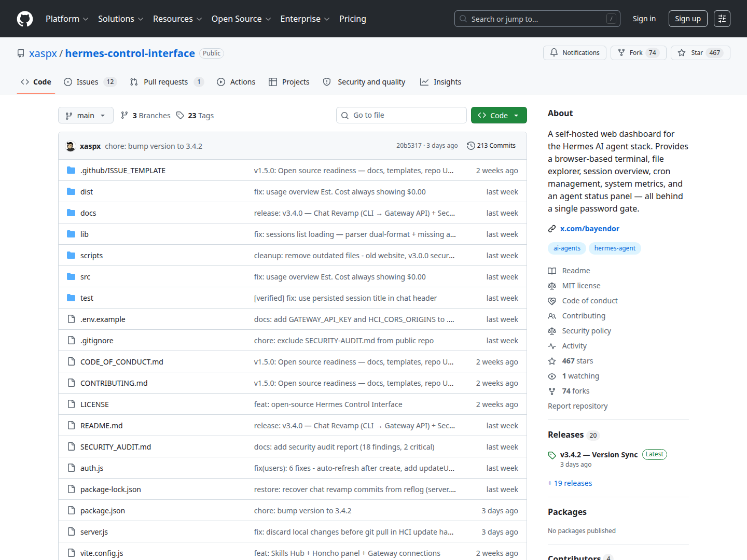Click the Search or jump to field
This screenshot has height=560, width=747.
tap(537, 19)
